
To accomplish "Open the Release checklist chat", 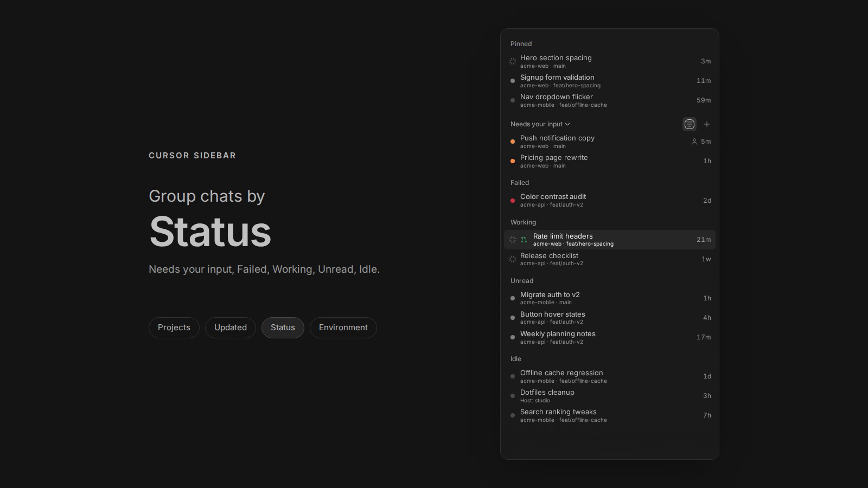I will [x=610, y=259].
